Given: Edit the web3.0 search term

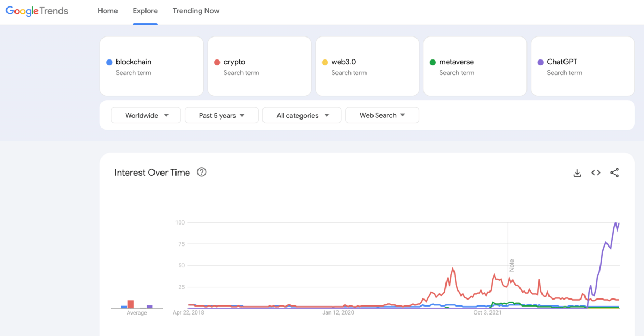Looking at the screenshot, I should click(343, 62).
